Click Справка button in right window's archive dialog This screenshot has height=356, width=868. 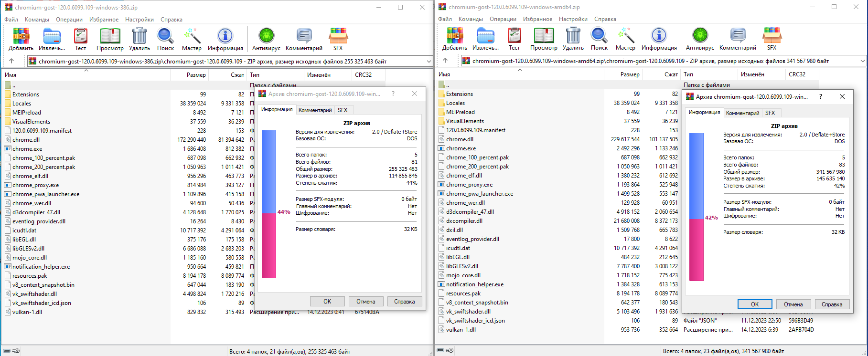tap(832, 304)
